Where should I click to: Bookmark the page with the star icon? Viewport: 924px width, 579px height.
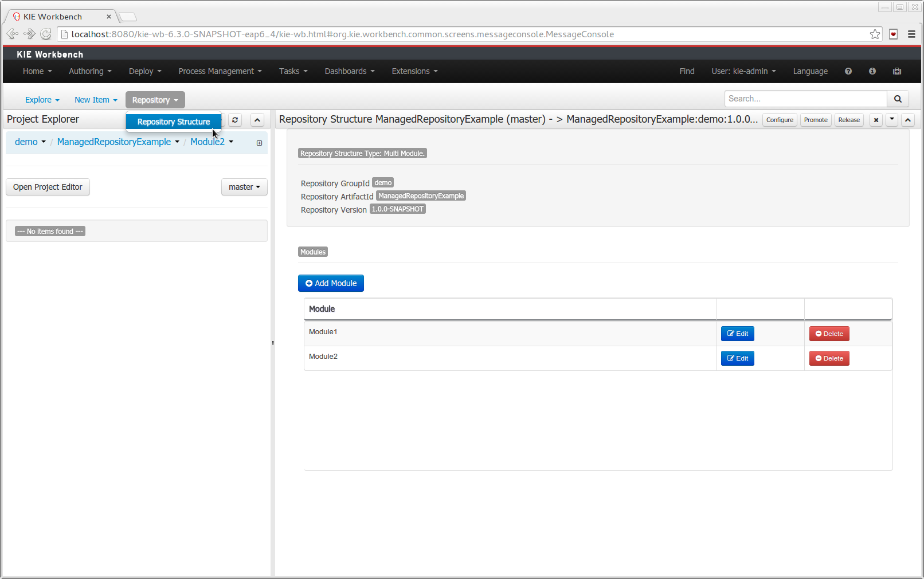[875, 34]
